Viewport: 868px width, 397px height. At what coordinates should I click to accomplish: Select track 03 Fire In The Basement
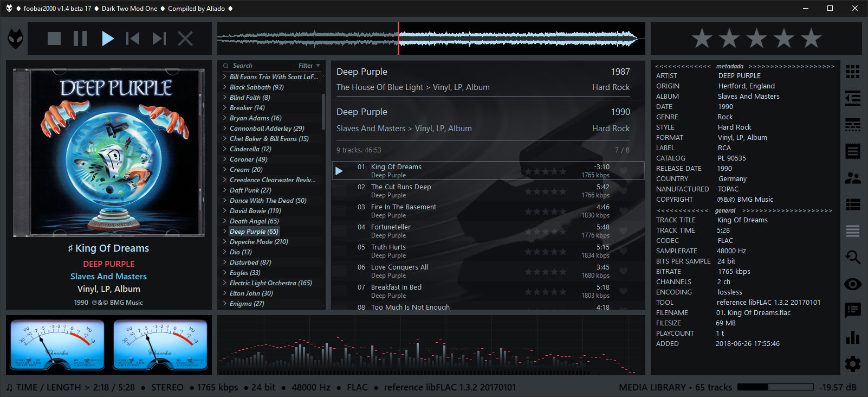pos(488,211)
